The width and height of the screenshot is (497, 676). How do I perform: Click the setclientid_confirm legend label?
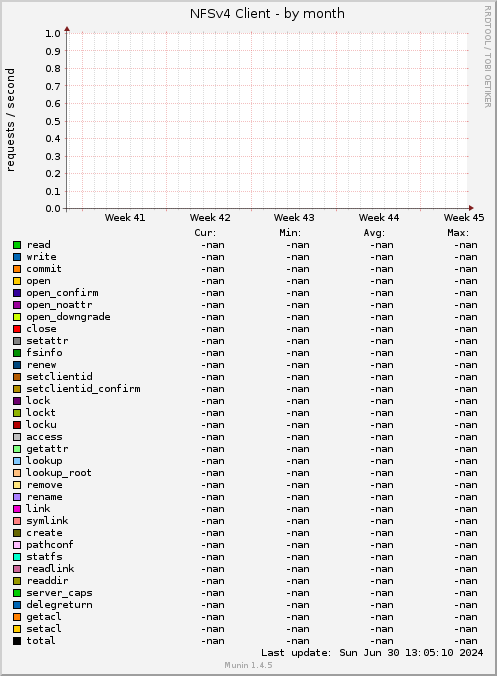pyautogui.click(x=83, y=389)
